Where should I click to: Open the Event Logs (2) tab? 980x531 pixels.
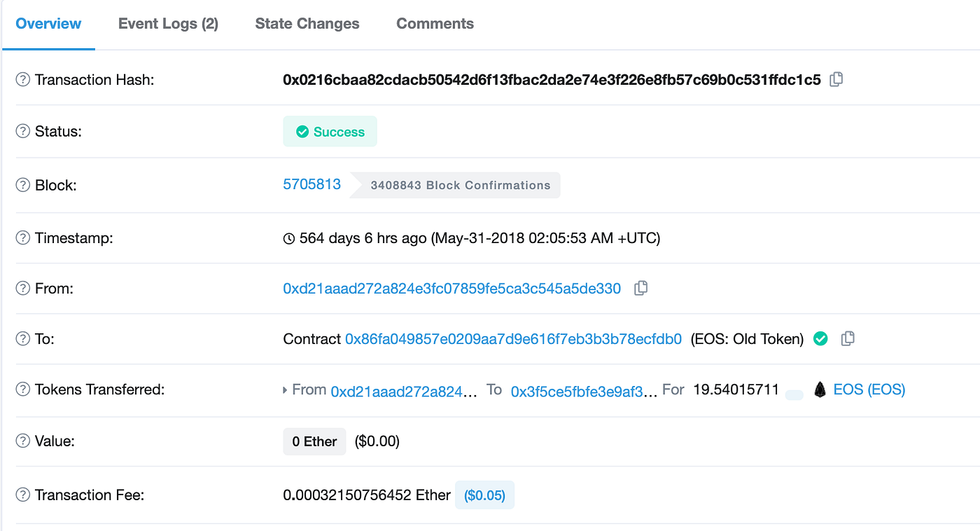click(168, 24)
